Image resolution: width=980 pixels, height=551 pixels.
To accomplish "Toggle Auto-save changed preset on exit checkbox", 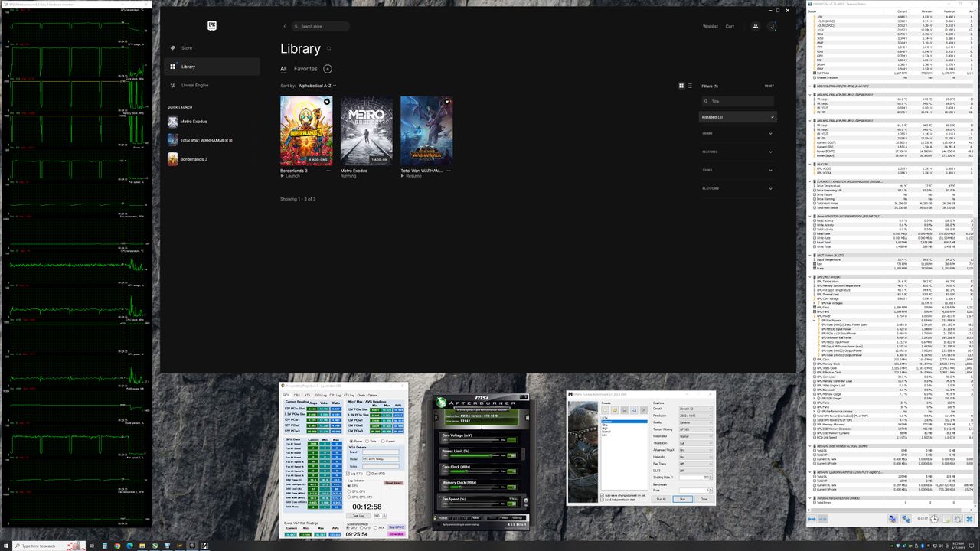I will (x=623, y=495).
